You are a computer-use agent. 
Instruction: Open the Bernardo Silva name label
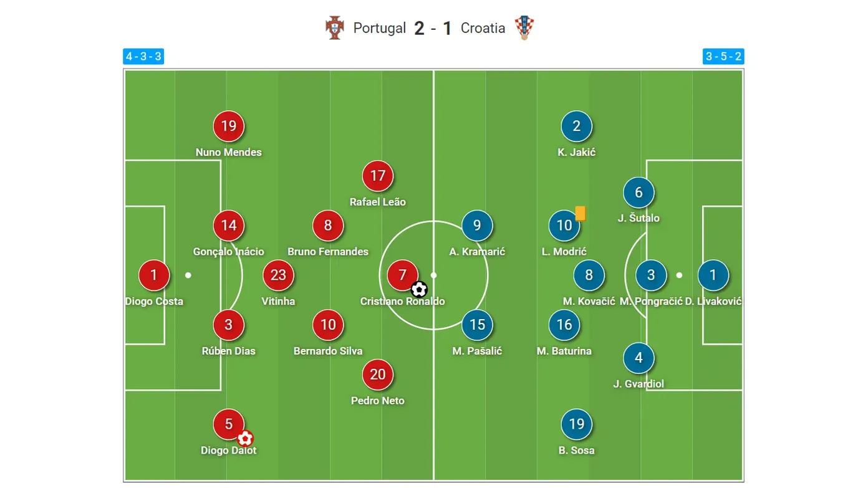[x=328, y=351]
